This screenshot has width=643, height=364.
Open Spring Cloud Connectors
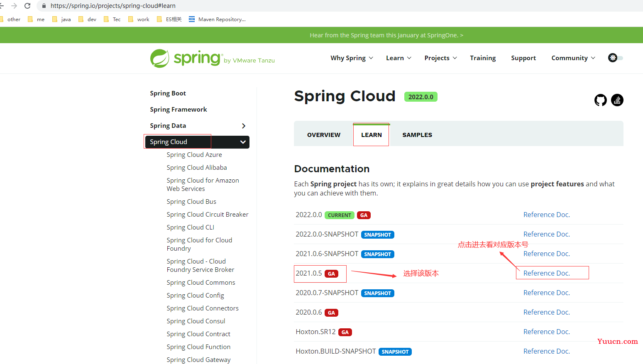203,308
